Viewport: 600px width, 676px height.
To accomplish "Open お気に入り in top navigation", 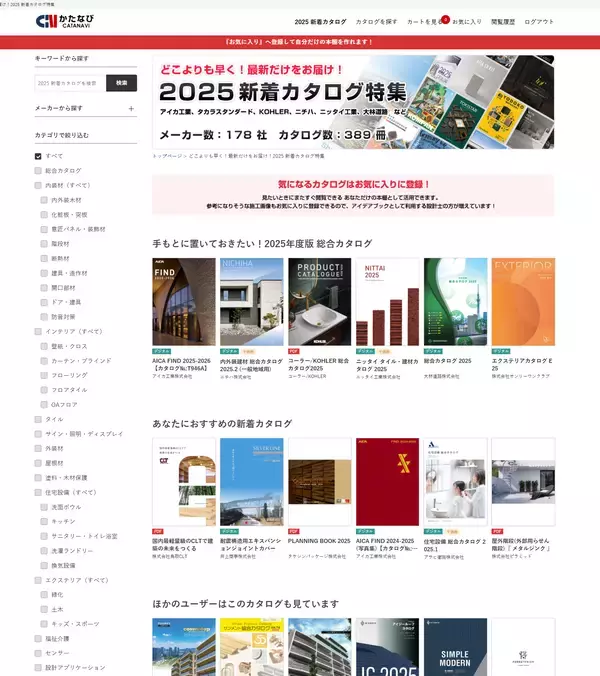I will click(x=467, y=22).
